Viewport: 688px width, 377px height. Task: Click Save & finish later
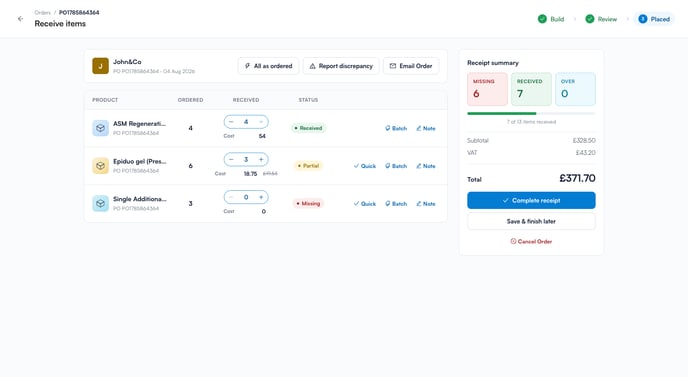click(x=531, y=222)
